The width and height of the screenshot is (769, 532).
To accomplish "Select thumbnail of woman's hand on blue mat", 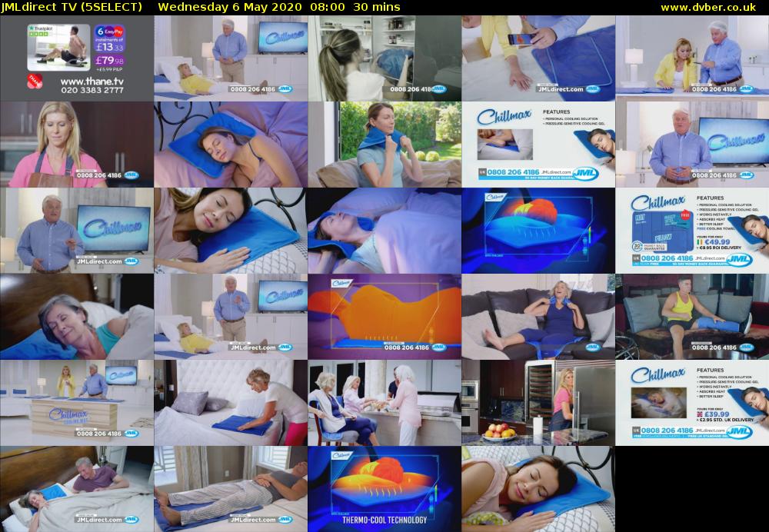I will pos(231,231).
